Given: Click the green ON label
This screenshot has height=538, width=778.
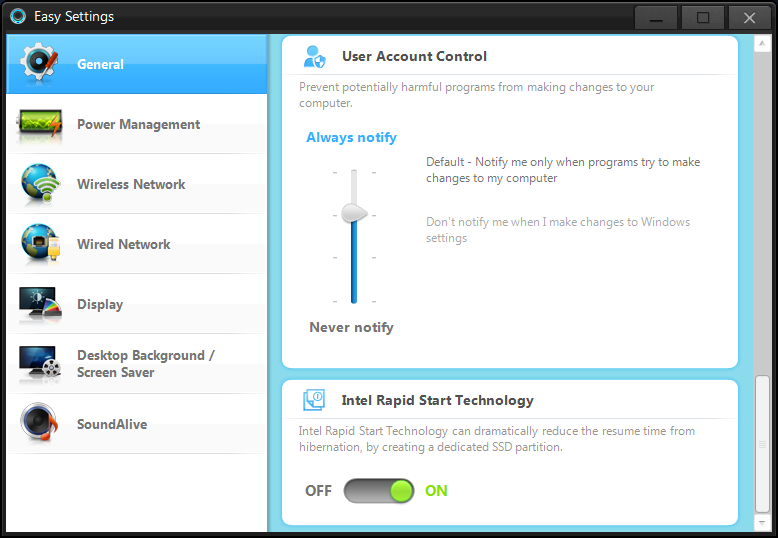Looking at the screenshot, I should pos(436,491).
